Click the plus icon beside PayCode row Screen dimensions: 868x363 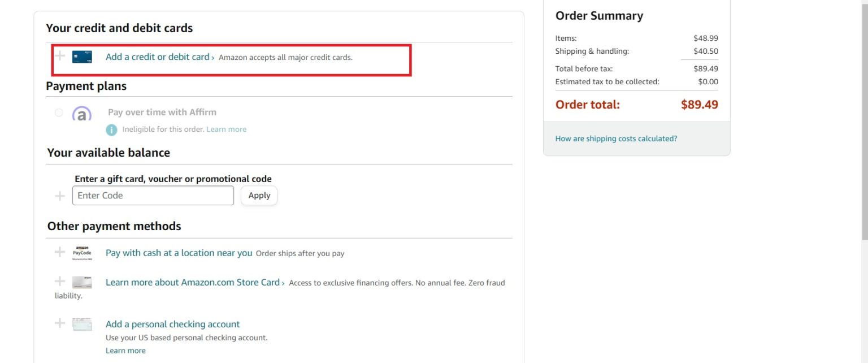[x=59, y=253]
